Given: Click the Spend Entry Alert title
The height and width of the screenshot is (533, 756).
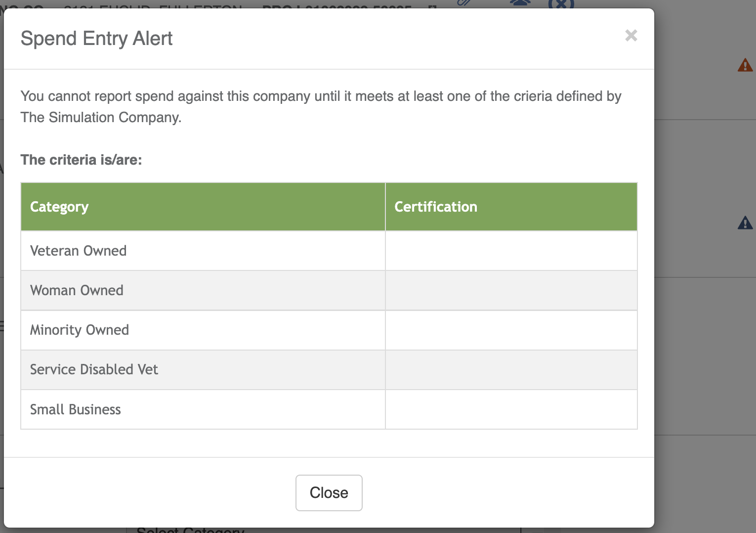Looking at the screenshot, I should pyautogui.click(x=97, y=39).
